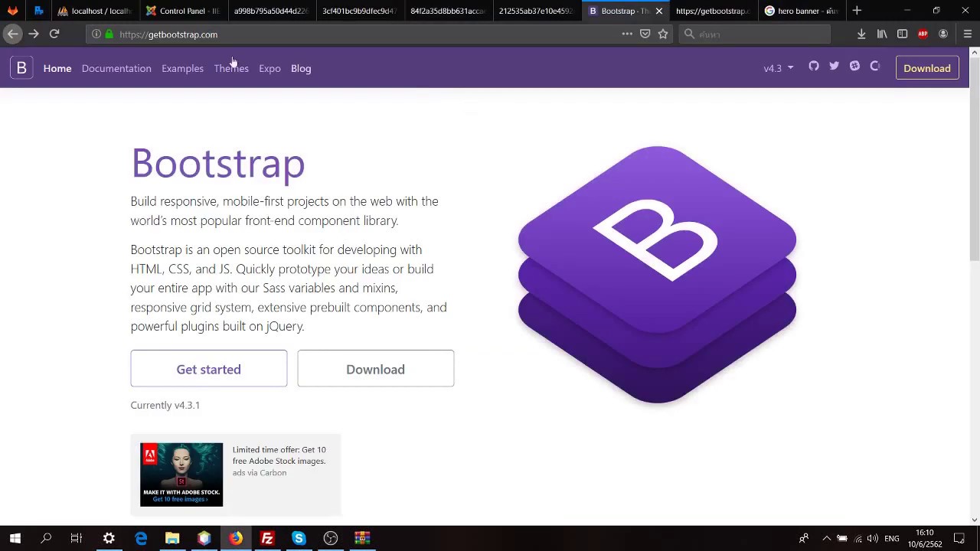Open the Home nav link
Viewport: 980px width, 551px height.
pyautogui.click(x=57, y=68)
